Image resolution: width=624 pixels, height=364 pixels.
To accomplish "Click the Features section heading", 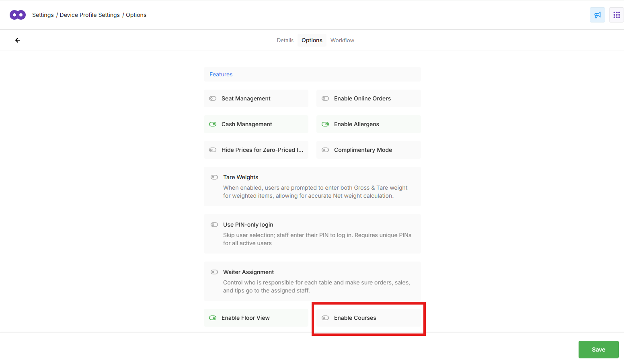I will tap(221, 74).
